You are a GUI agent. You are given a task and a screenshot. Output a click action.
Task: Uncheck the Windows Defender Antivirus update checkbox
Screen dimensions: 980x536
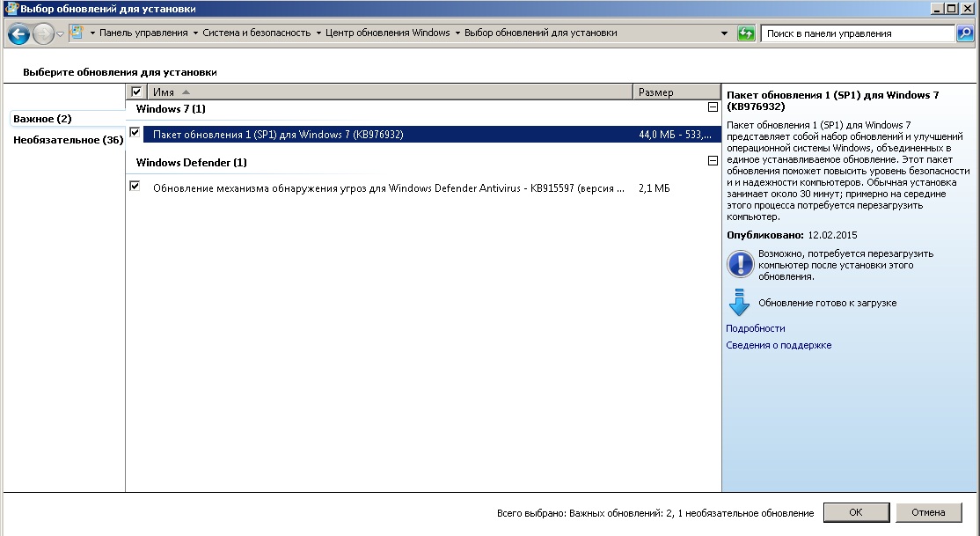pyautogui.click(x=135, y=187)
